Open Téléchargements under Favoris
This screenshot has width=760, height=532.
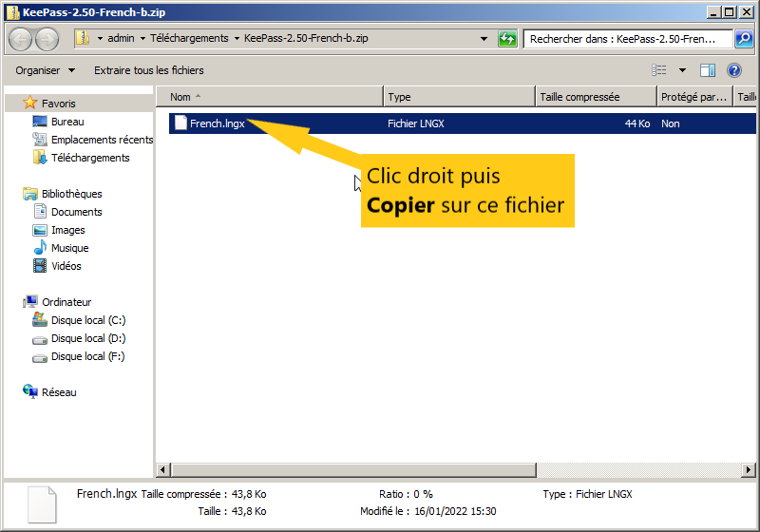90,158
